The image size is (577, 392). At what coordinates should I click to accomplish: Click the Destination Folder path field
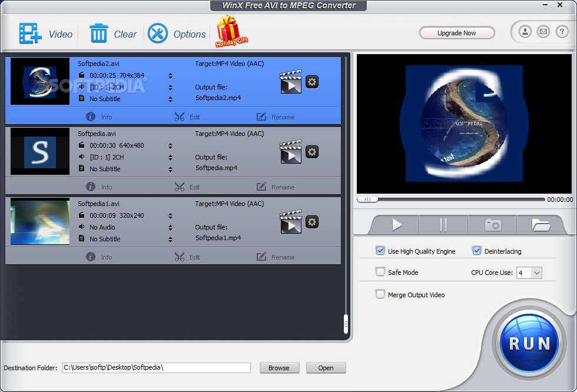(x=157, y=368)
